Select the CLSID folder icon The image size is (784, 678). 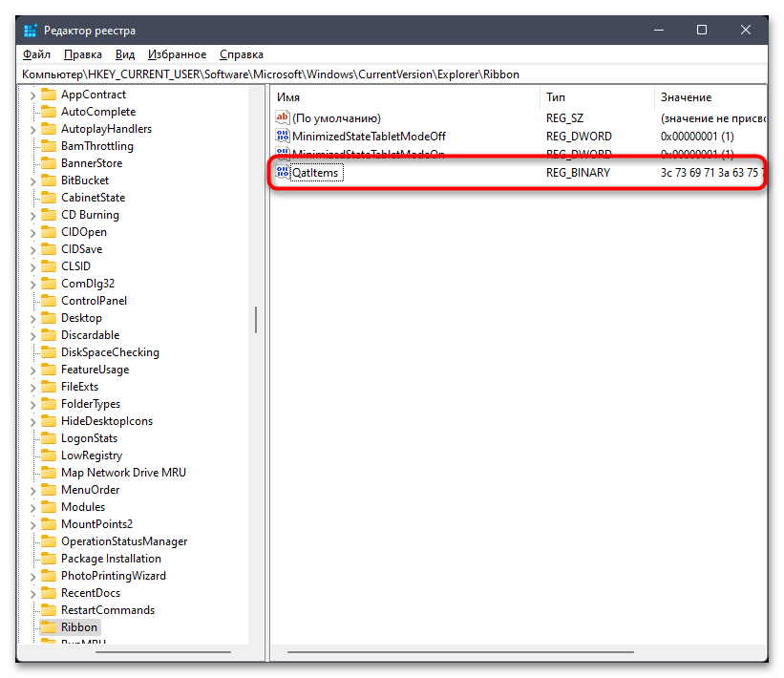[x=49, y=266]
